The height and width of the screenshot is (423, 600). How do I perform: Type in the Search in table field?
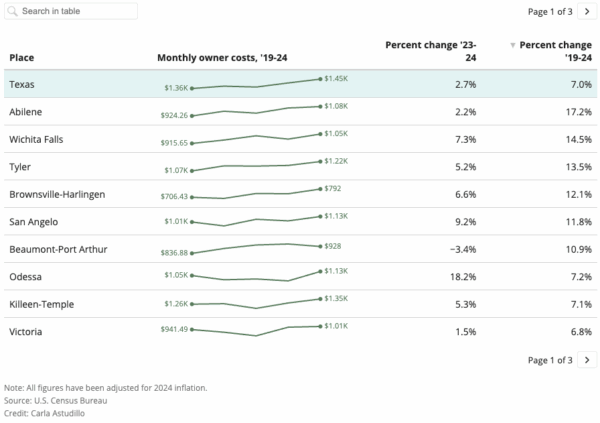(75, 12)
